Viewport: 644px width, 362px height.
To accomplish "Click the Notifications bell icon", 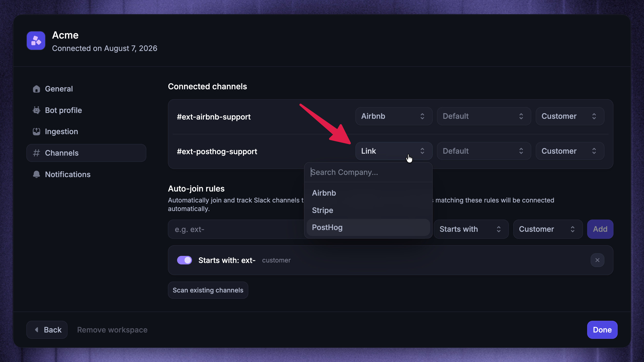I will 37,174.
